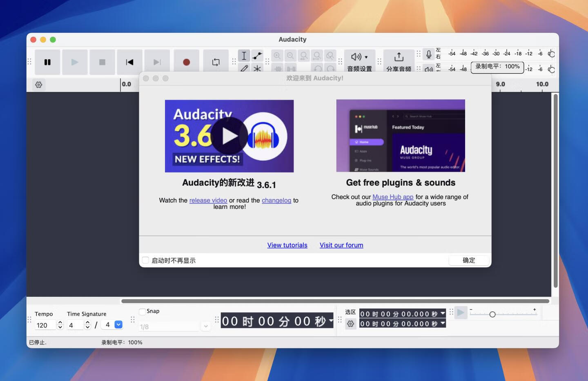The image size is (588, 381).
Task: Click 9.0 on the timeline ruler
Action: click(500, 84)
